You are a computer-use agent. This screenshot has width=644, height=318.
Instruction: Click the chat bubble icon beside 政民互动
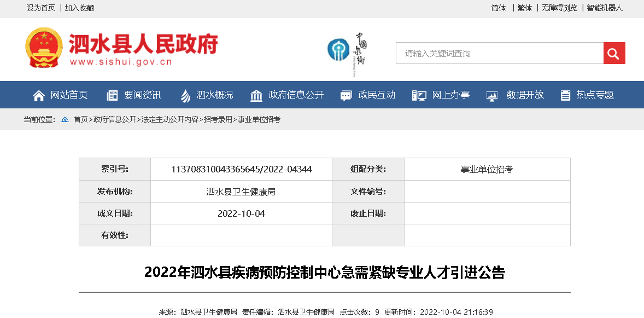346,95
